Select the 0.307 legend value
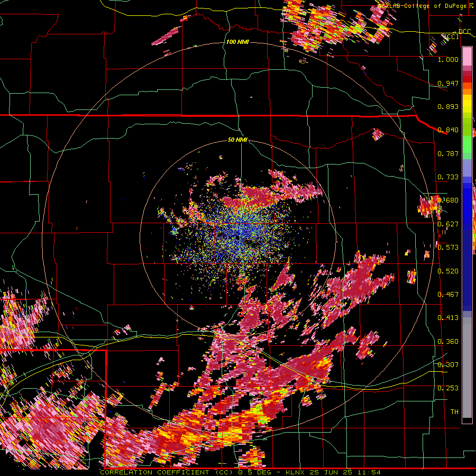The image size is (476, 476). (x=448, y=365)
